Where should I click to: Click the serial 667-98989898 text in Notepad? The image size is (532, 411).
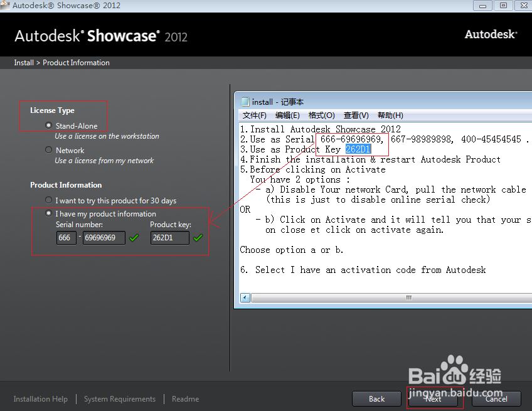pyautogui.click(x=422, y=139)
